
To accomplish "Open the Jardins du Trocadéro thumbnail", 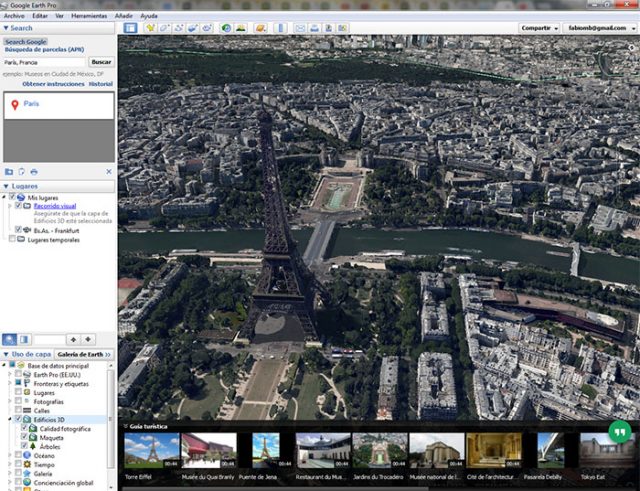I will click(x=380, y=450).
